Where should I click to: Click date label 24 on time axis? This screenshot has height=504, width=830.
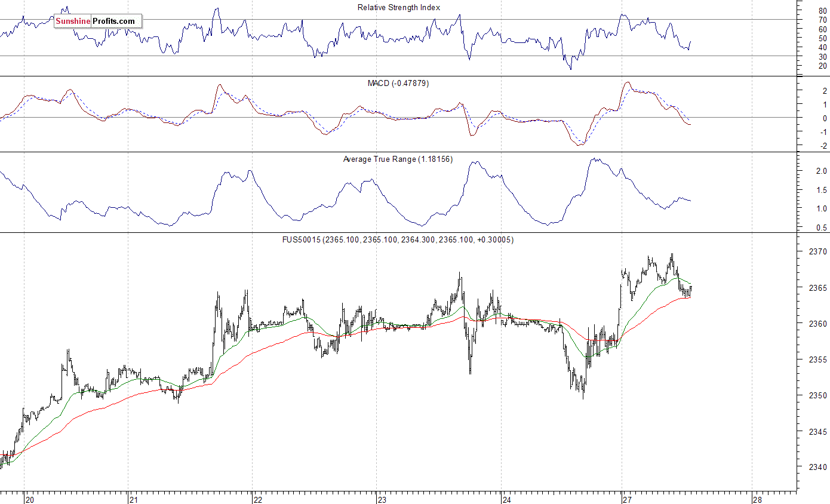tap(507, 499)
